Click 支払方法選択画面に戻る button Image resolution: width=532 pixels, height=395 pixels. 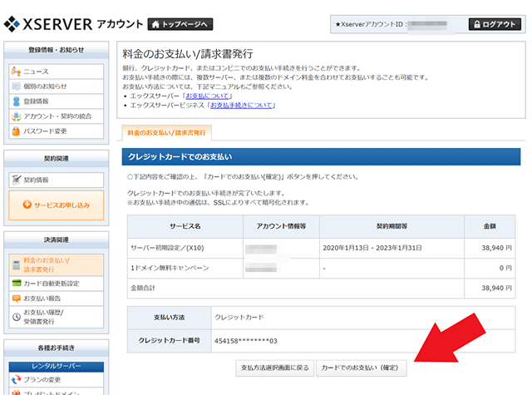point(275,368)
